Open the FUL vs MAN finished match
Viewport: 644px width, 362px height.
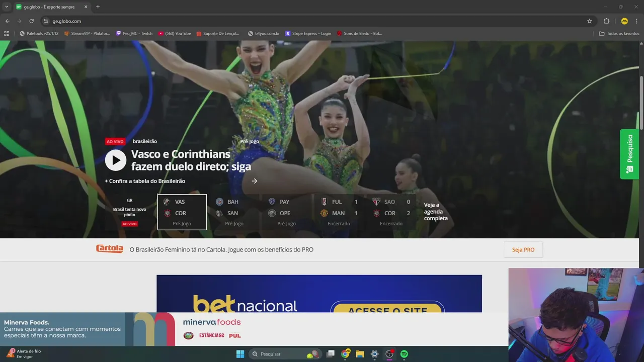[339, 212]
